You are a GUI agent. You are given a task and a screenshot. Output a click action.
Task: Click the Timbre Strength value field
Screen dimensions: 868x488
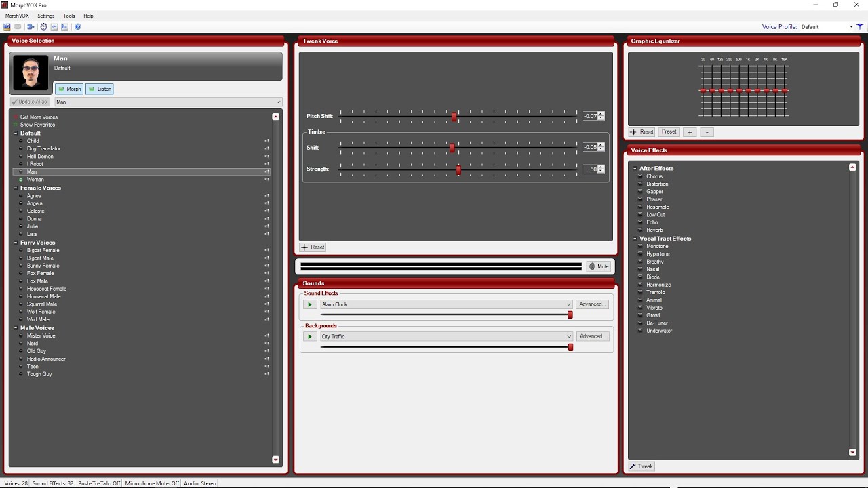tap(590, 169)
